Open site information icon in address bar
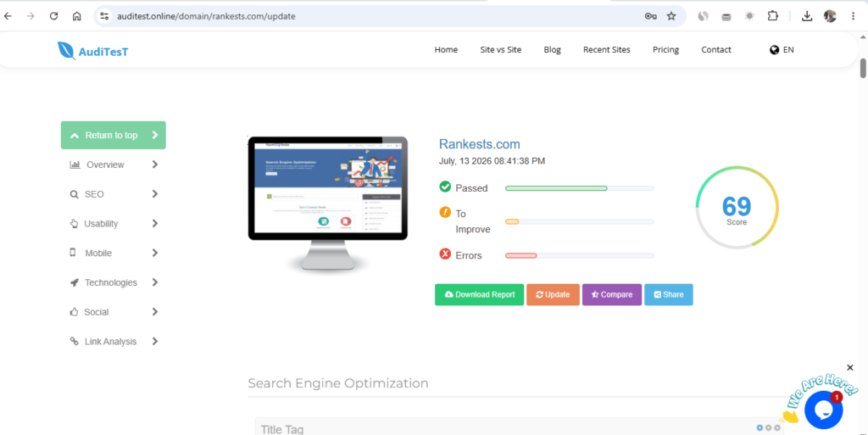 click(x=104, y=16)
